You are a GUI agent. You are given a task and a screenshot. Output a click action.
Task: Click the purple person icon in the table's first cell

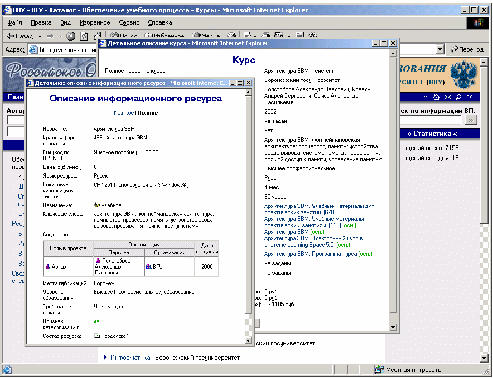pos(48,266)
